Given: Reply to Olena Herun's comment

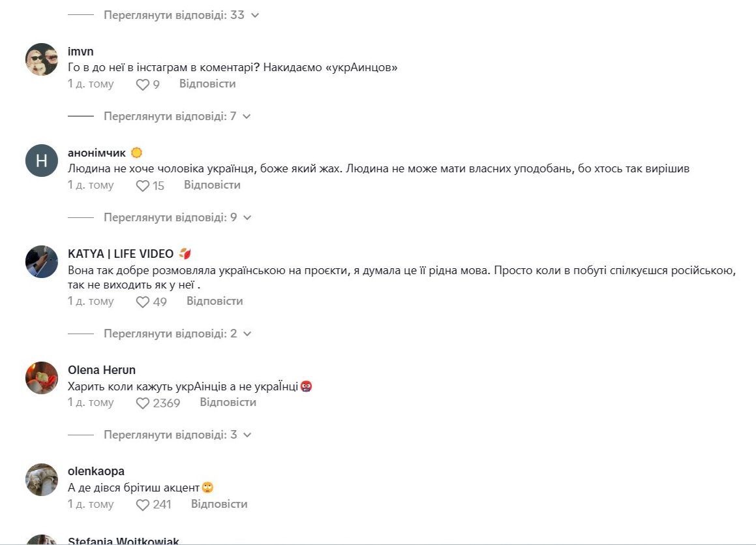Looking at the screenshot, I should (228, 402).
